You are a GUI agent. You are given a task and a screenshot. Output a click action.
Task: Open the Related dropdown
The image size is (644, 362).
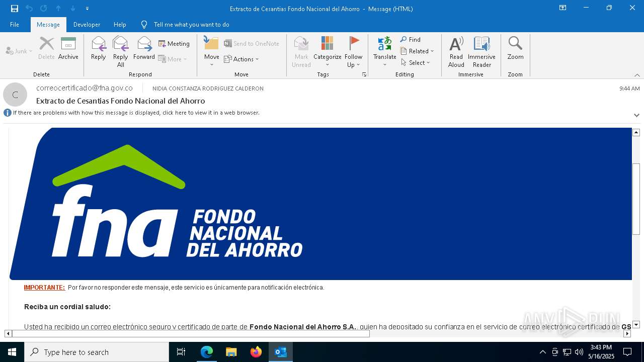point(417,51)
